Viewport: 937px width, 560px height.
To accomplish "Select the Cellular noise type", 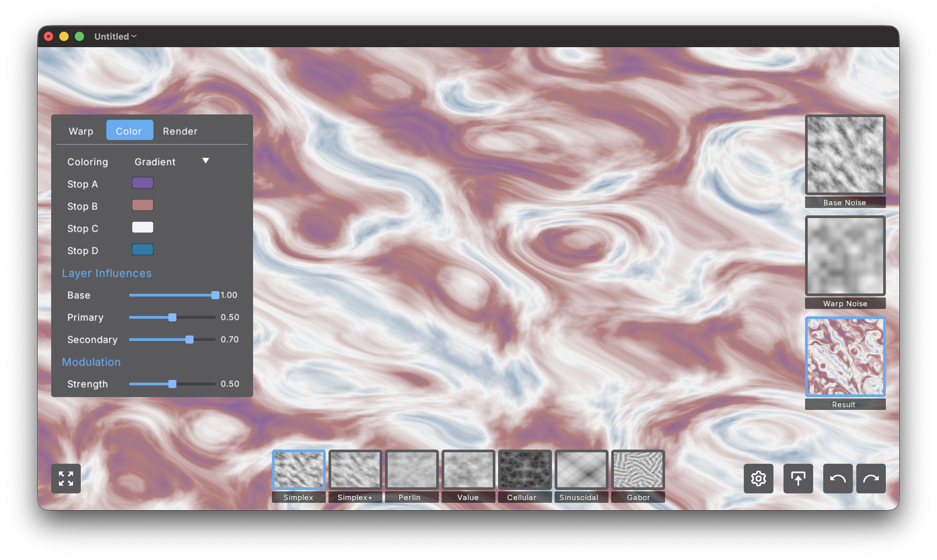I will (525, 469).
